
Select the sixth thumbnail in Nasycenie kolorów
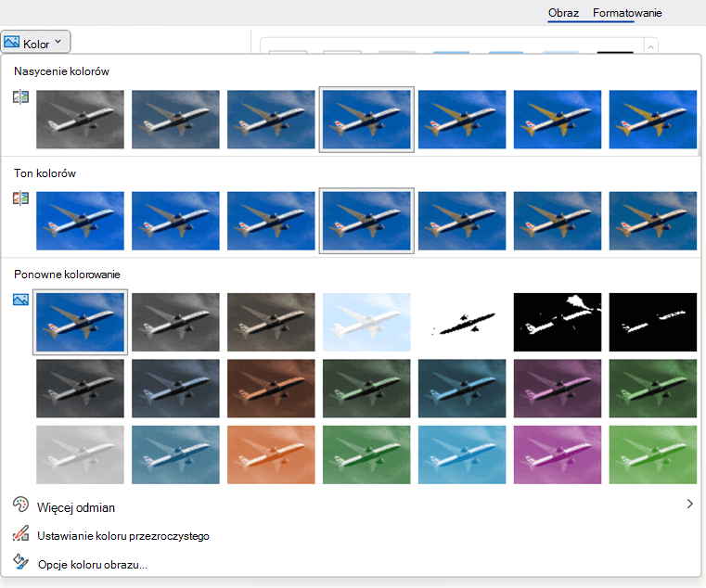(558, 120)
